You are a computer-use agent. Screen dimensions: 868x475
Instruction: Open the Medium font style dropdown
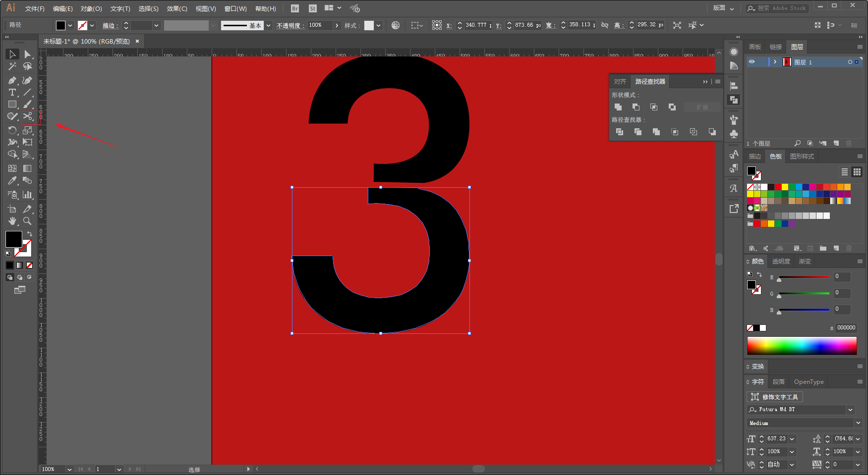click(858, 423)
